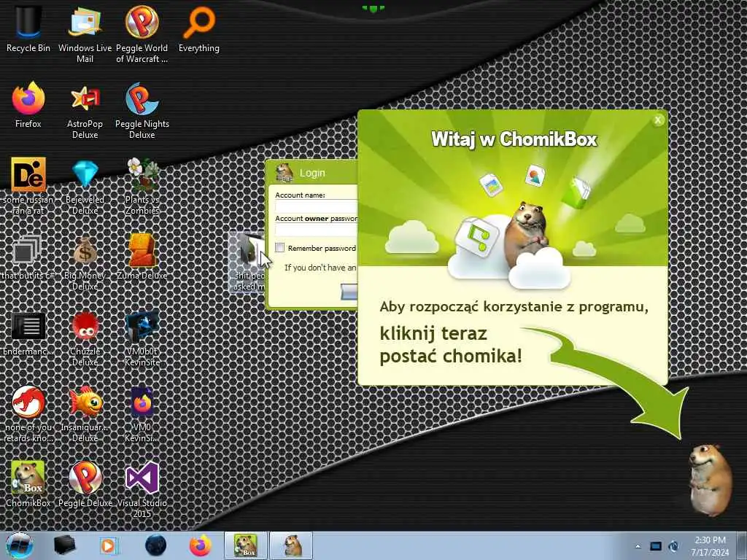Click the hamster character in the screen corner

tap(711, 480)
